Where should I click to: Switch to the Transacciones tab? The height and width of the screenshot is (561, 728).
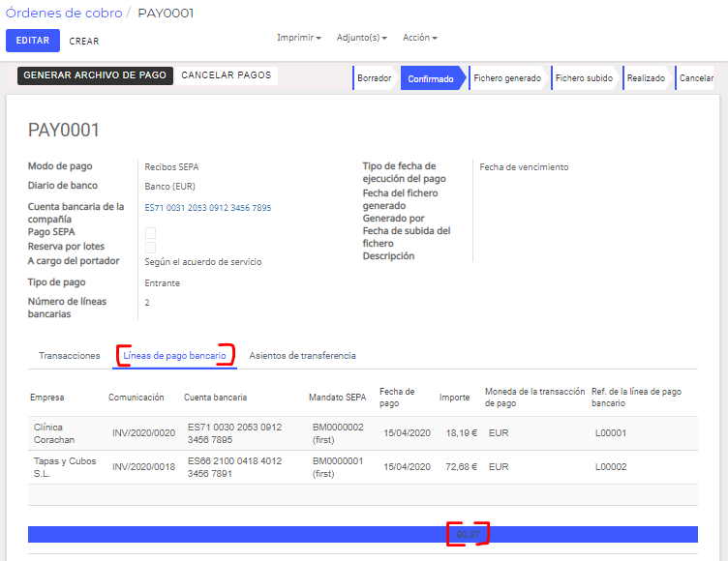tap(69, 356)
